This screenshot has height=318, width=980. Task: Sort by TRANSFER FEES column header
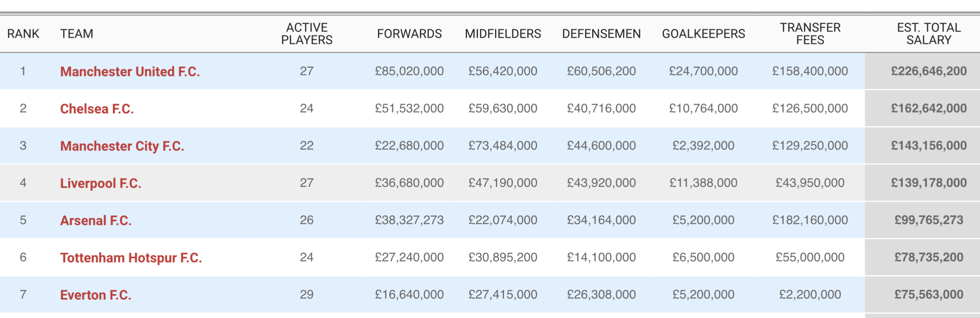(x=810, y=34)
